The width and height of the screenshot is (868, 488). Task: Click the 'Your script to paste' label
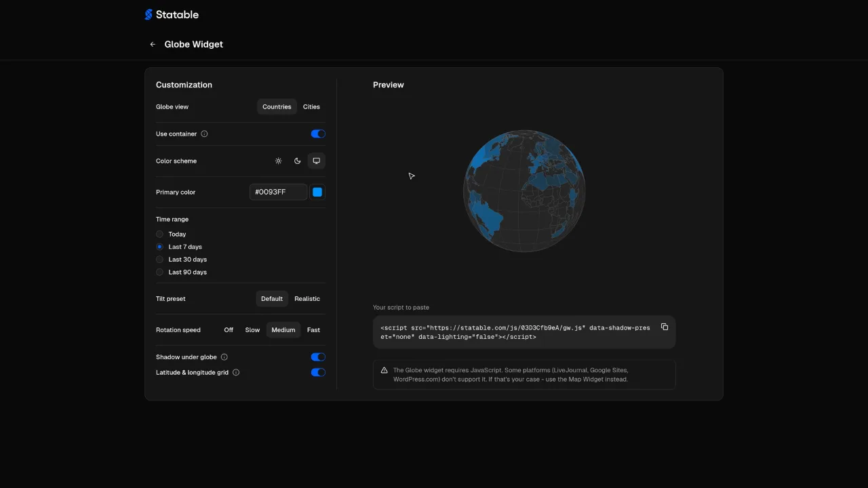401,307
